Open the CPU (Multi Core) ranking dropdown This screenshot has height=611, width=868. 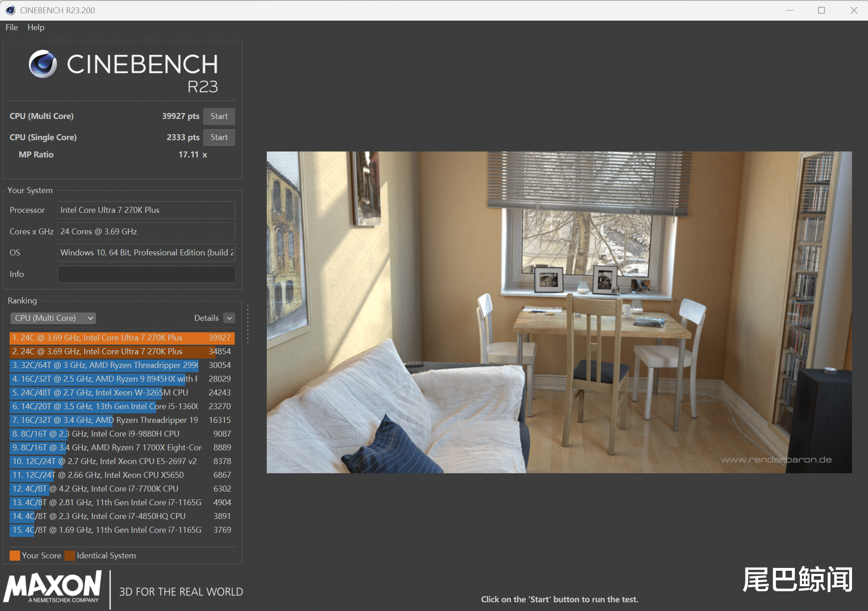click(53, 318)
